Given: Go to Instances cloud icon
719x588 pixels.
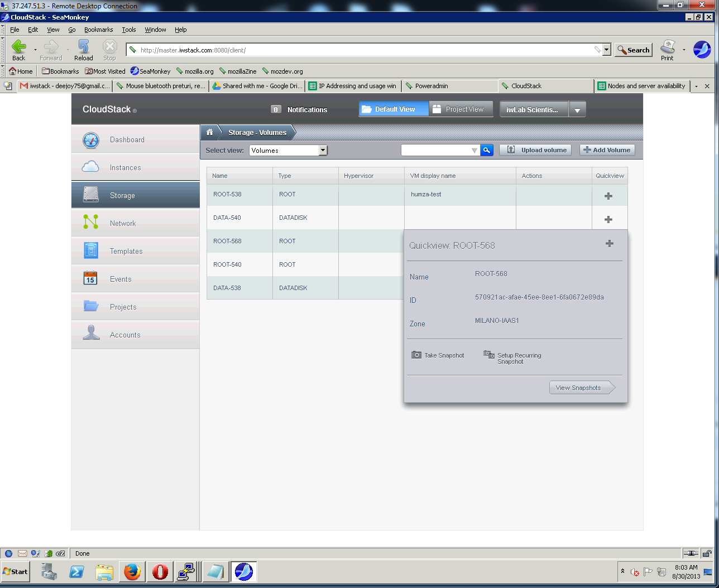Looking at the screenshot, I should coord(90,167).
